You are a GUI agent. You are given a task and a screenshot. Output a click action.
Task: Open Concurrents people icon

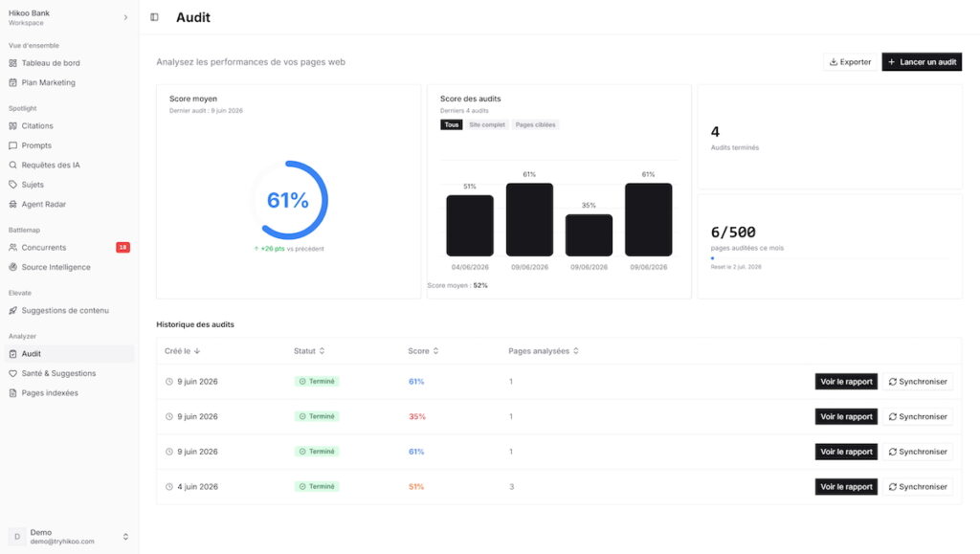click(x=13, y=247)
